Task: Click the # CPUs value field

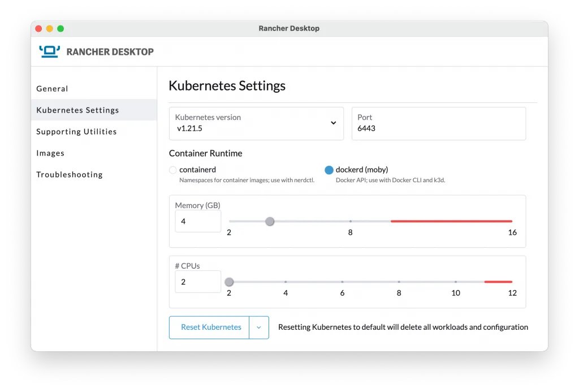Action: point(198,282)
